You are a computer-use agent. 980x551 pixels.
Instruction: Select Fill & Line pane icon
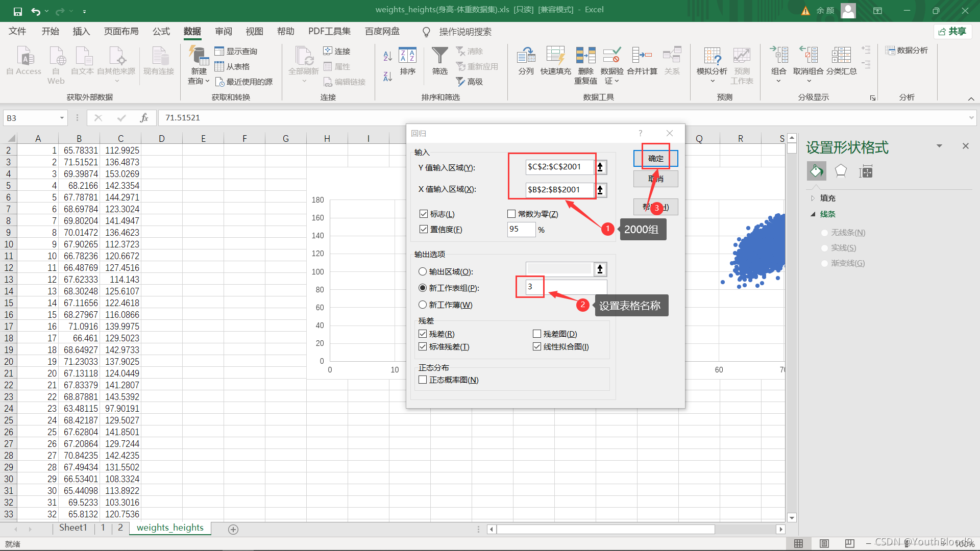click(816, 171)
